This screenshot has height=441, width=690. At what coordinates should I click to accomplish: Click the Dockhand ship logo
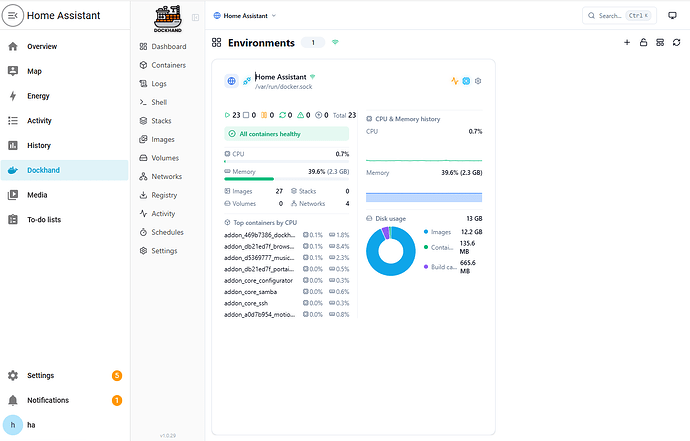click(168, 18)
